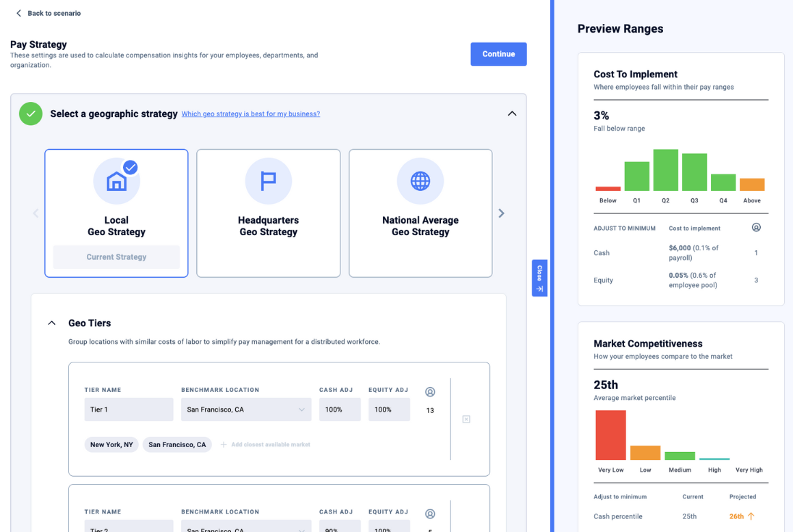Click the Back to scenario arrow
The height and width of the screenshot is (532, 793).
coord(18,13)
